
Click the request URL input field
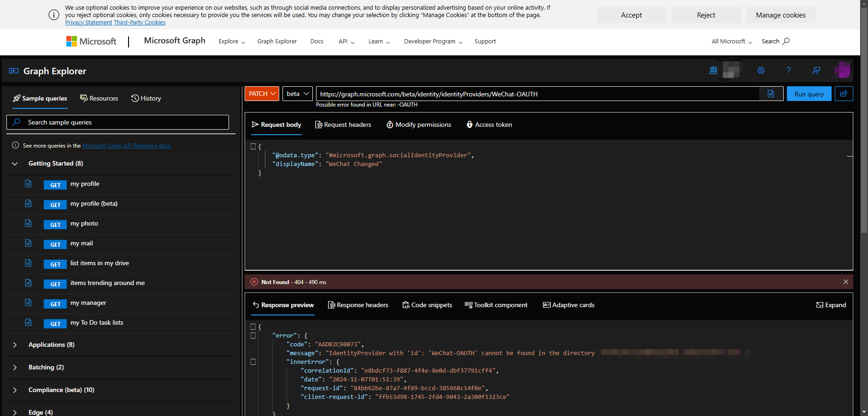point(538,94)
